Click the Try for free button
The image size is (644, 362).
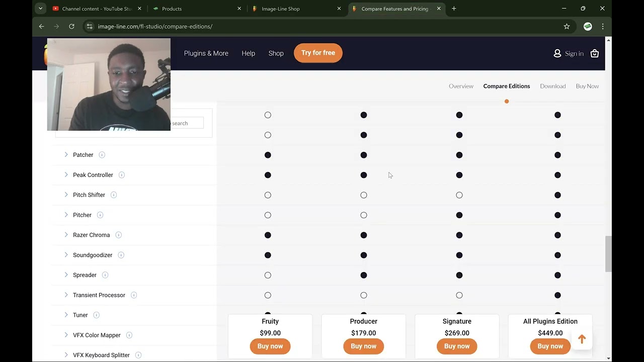click(x=318, y=53)
